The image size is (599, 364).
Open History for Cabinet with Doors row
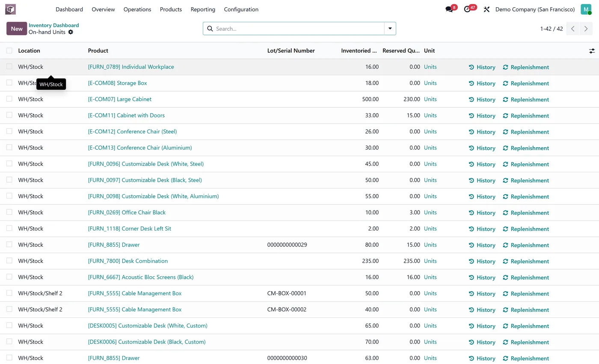point(482,116)
